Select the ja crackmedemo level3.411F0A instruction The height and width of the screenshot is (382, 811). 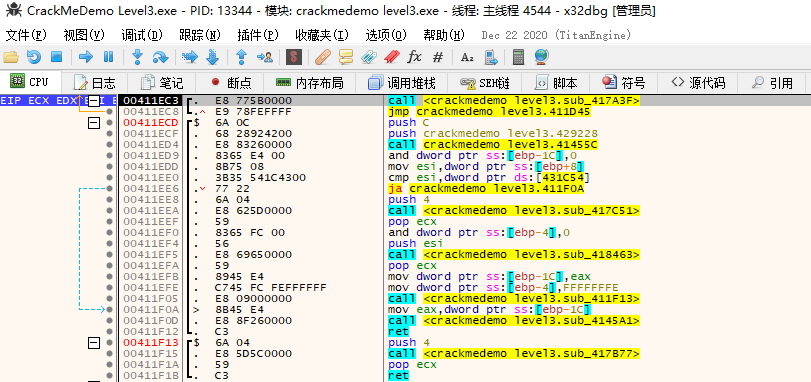point(486,188)
